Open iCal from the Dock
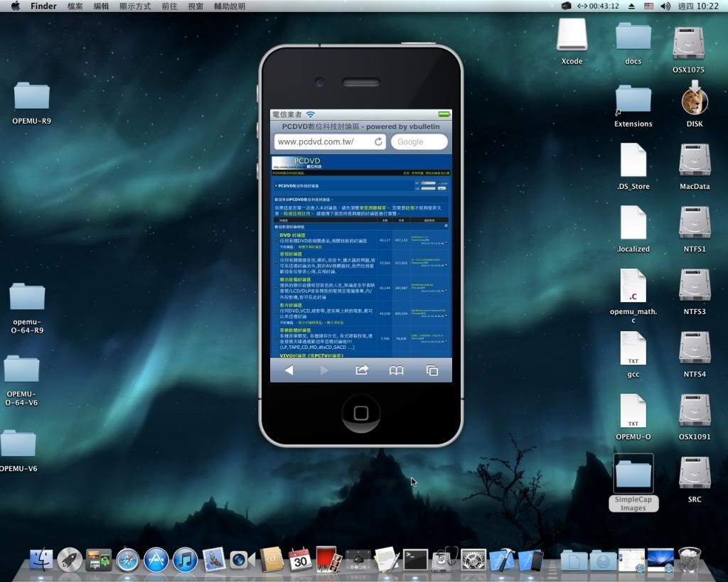The image size is (728, 582). tap(300, 559)
